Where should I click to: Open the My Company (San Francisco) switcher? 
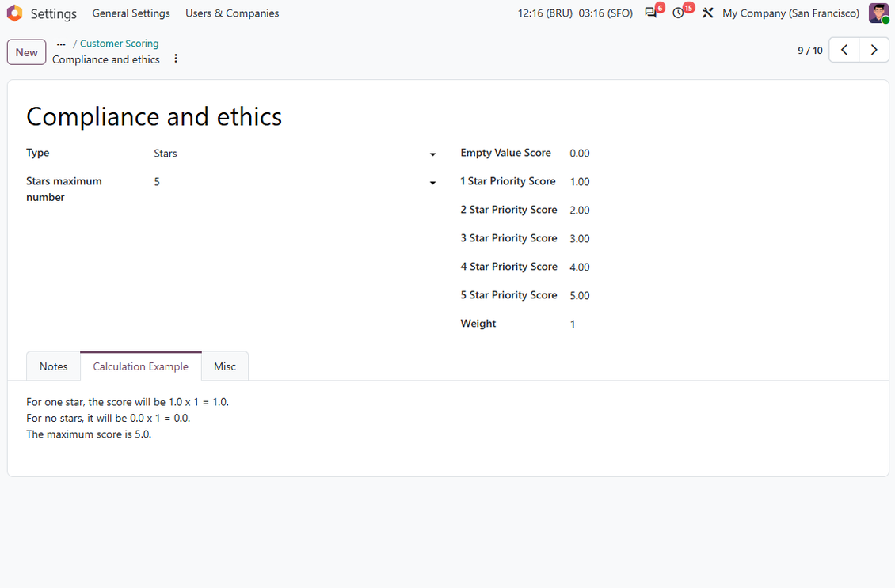790,13
